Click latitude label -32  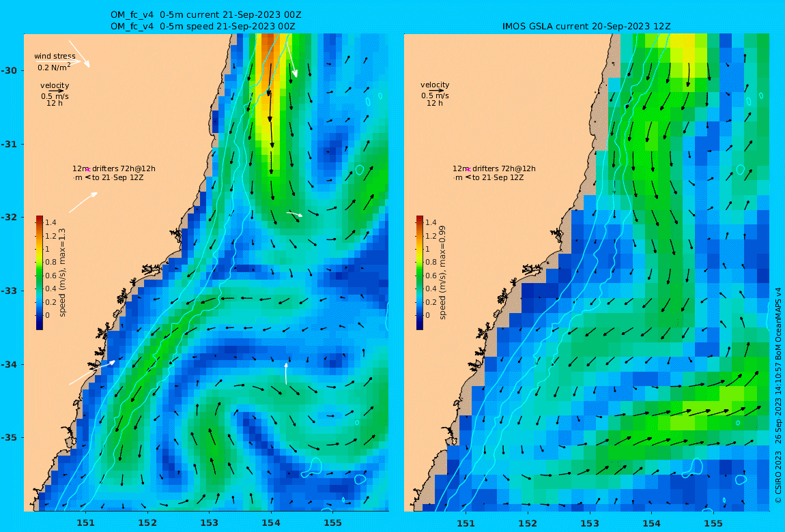tap(9, 218)
